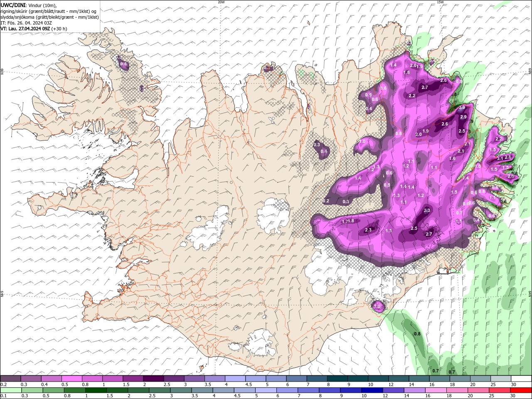
Task: Click the title line 'UWC/DINI: Vindur (10m),'
Action: (x=29, y=5)
